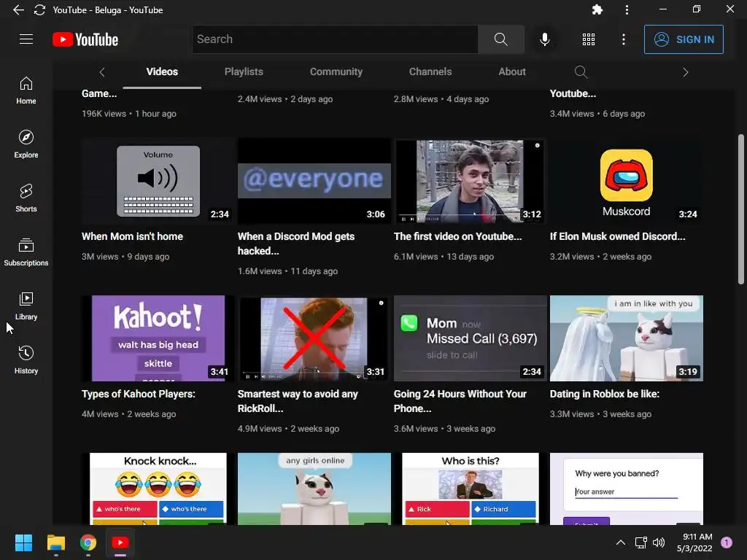Open Library in sidebar
Viewport: 747px width, 560px height.
pyautogui.click(x=26, y=306)
